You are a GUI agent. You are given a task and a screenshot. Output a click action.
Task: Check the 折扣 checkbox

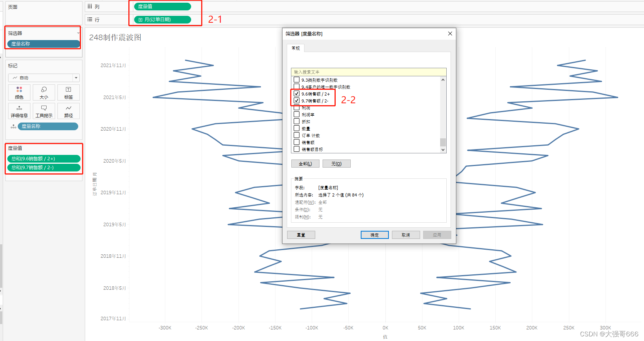tap(297, 121)
